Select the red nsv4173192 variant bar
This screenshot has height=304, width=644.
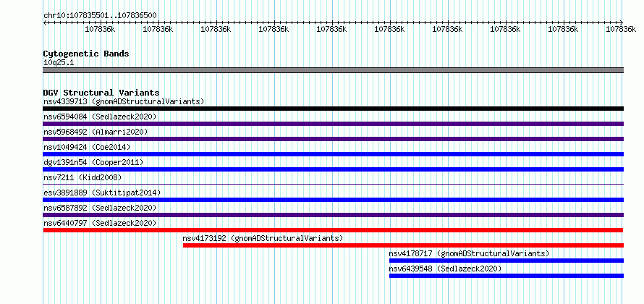point(403,245)
